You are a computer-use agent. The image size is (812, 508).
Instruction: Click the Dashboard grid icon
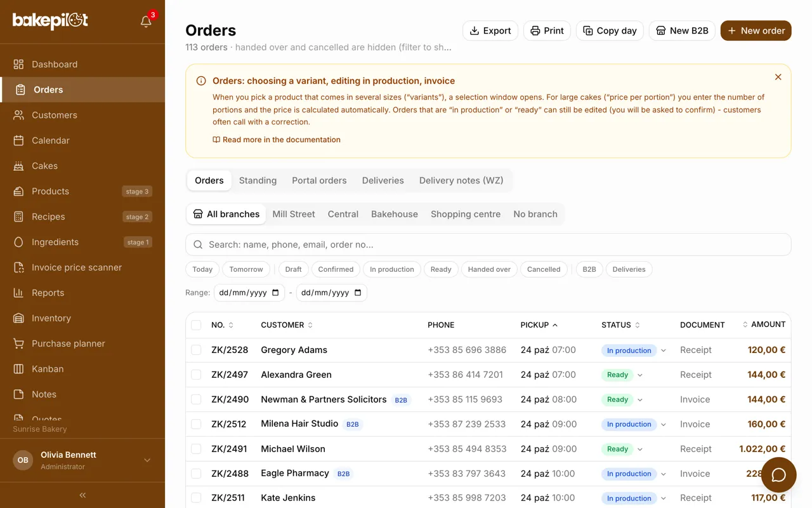[x=19, y=64]
